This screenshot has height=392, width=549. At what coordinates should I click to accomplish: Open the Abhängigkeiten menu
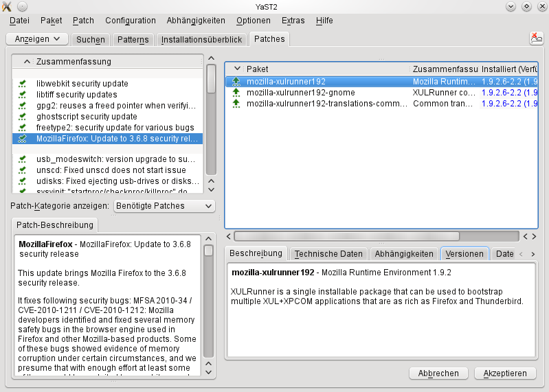[x=196, y=21]
